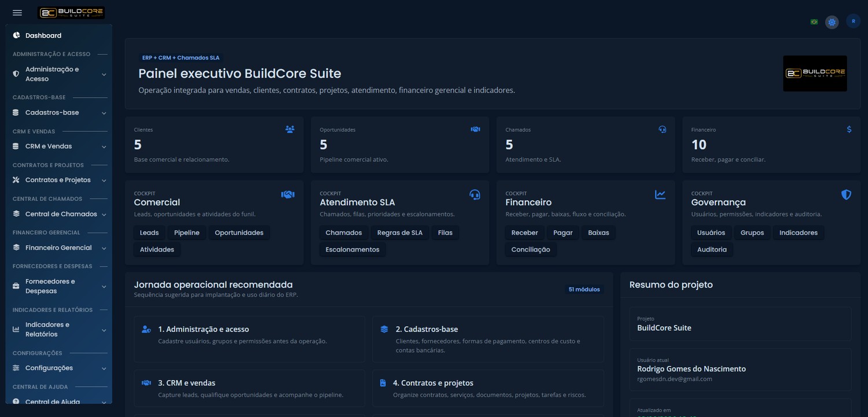Screen dimensions: 868x417
Task: Click the Brazil flag language icon
Action: (814, 22)
